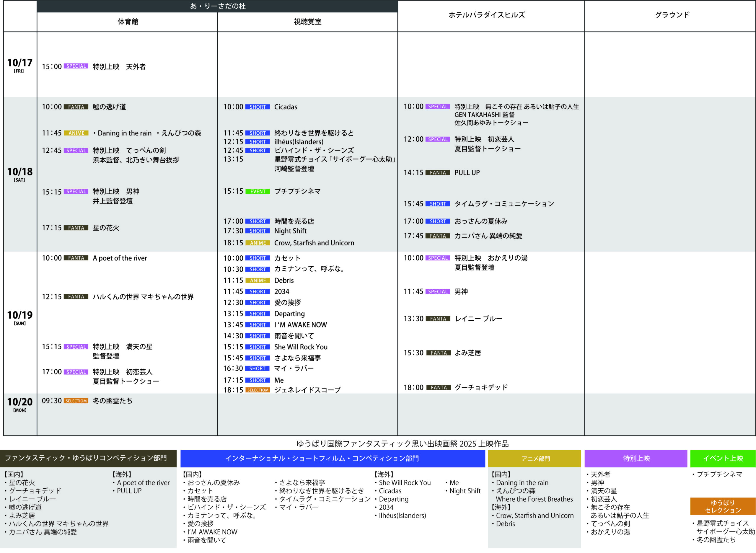Click the purple 特別上映 legend header
Image resolution: width=756 pixels, height=553 pixels.
point(636,459)
